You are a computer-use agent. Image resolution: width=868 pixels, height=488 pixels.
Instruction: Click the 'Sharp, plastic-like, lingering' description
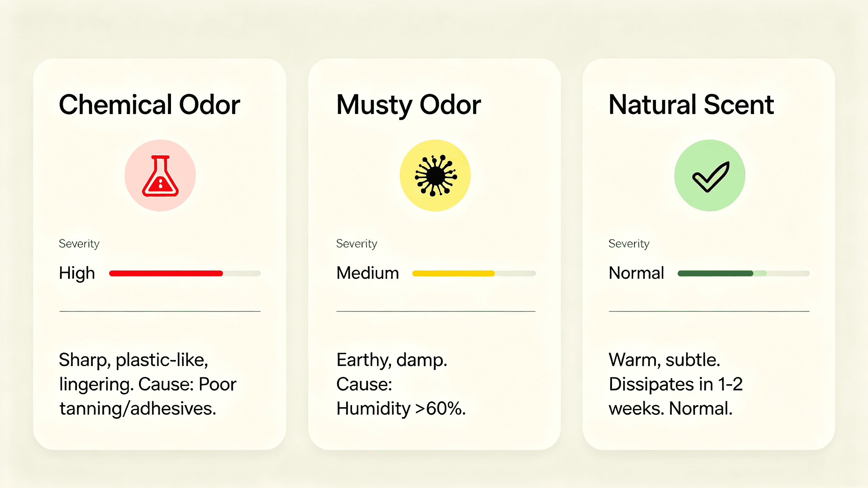[133, 372]
